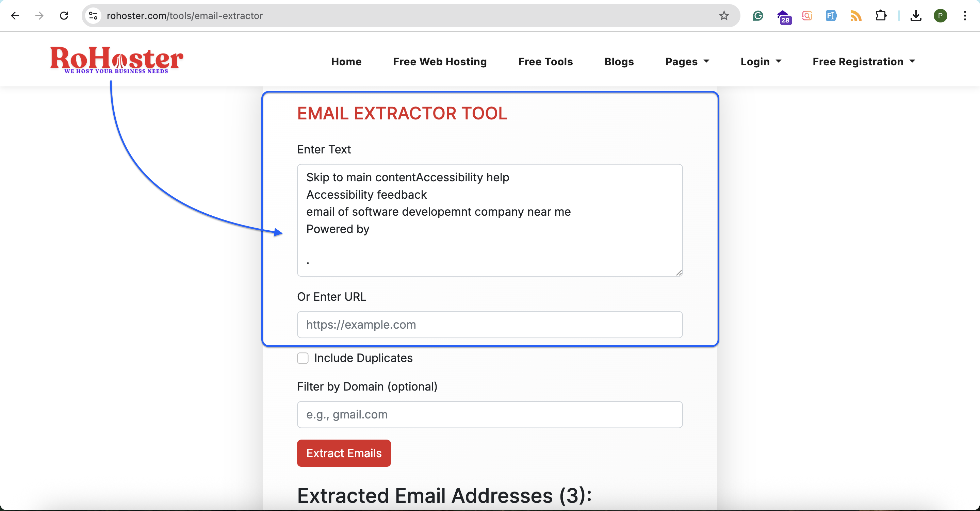Click the RSS feed extension icon
The width and height of the screenshot is (980, 511).
(x=855, y=16)
